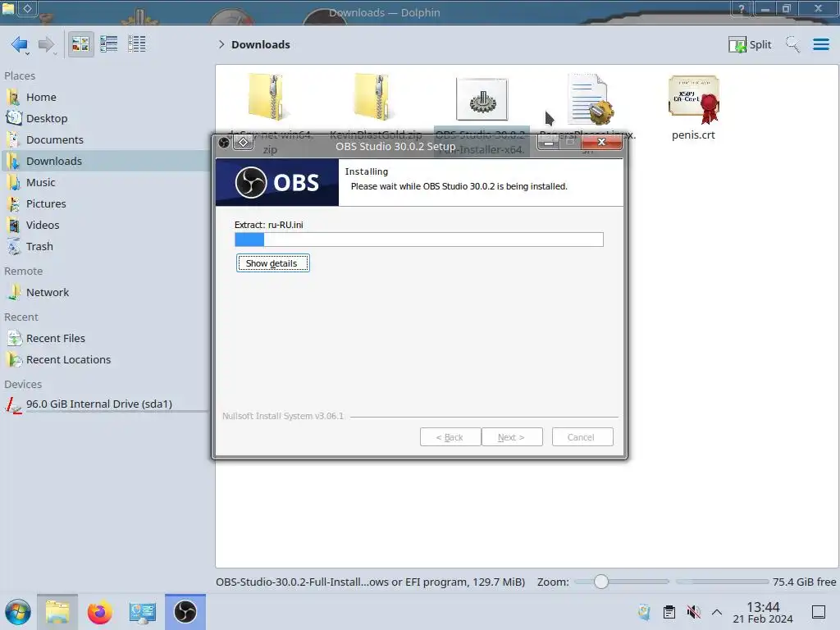Screen dimensions: 840x630
Task: Click the status bar file description text
Action: (x=370, y=582)
